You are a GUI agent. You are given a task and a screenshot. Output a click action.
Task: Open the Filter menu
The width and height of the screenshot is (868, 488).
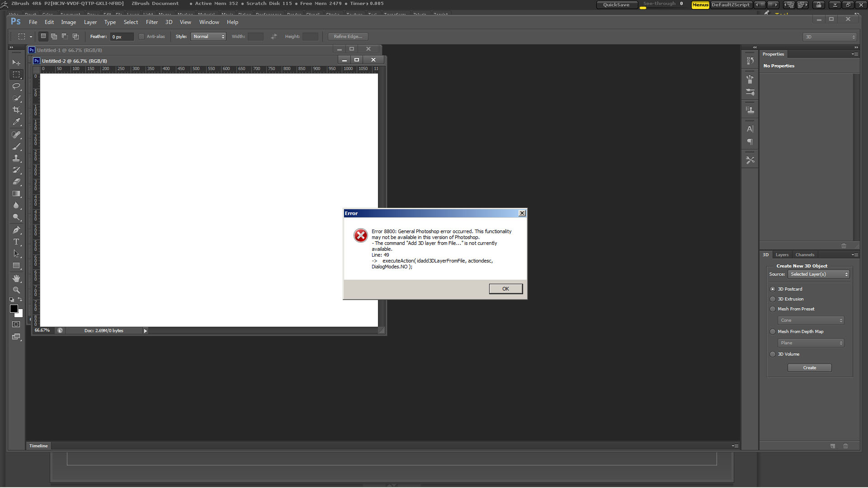[152, 22]
